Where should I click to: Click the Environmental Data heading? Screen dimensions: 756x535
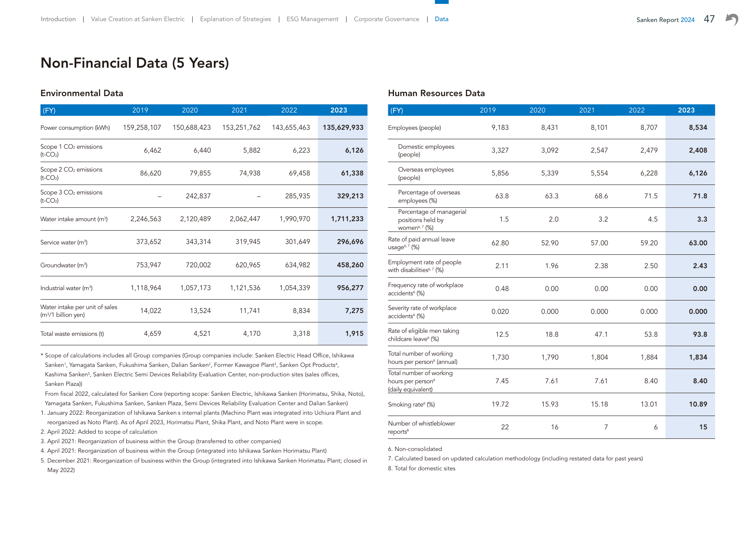pyautogui.click(x=82, y=93)
